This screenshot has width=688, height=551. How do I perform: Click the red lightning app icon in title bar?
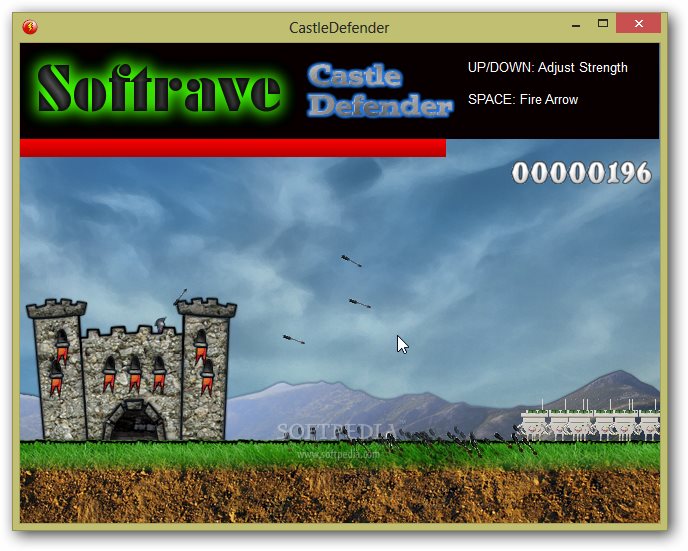30,27
